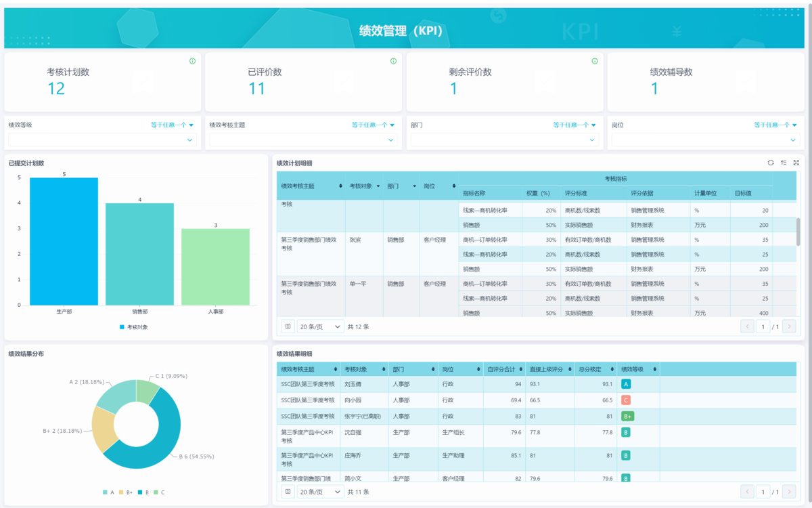Open page size dropdown in 绩效结果明细
The image size is (812, 508).
[321, 492]
